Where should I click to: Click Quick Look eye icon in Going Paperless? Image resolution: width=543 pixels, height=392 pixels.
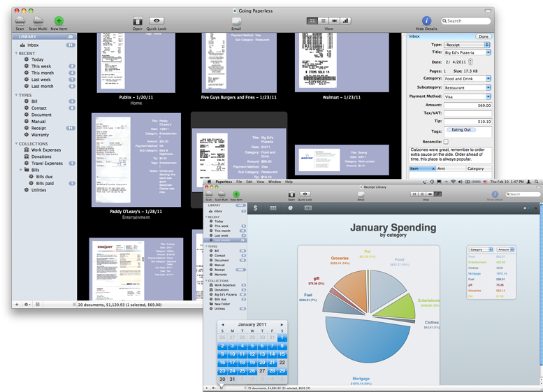coord(157,21)
